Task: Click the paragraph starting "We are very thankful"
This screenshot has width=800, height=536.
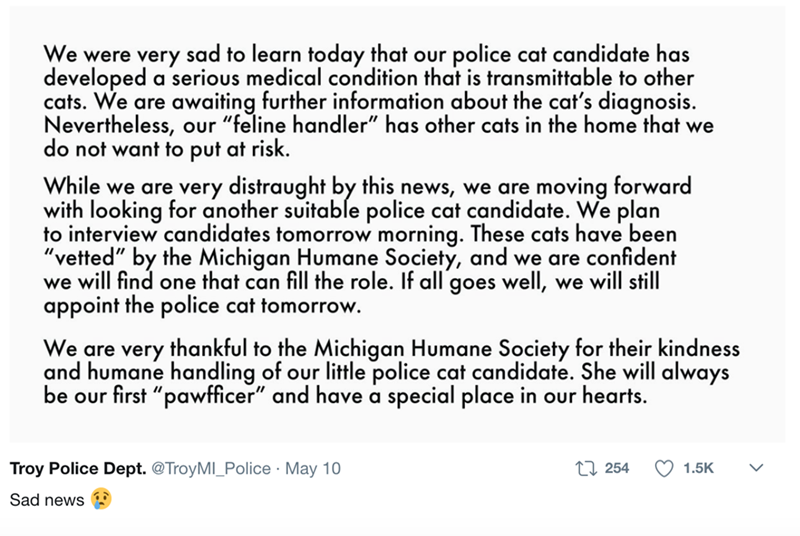Action: 391,372
